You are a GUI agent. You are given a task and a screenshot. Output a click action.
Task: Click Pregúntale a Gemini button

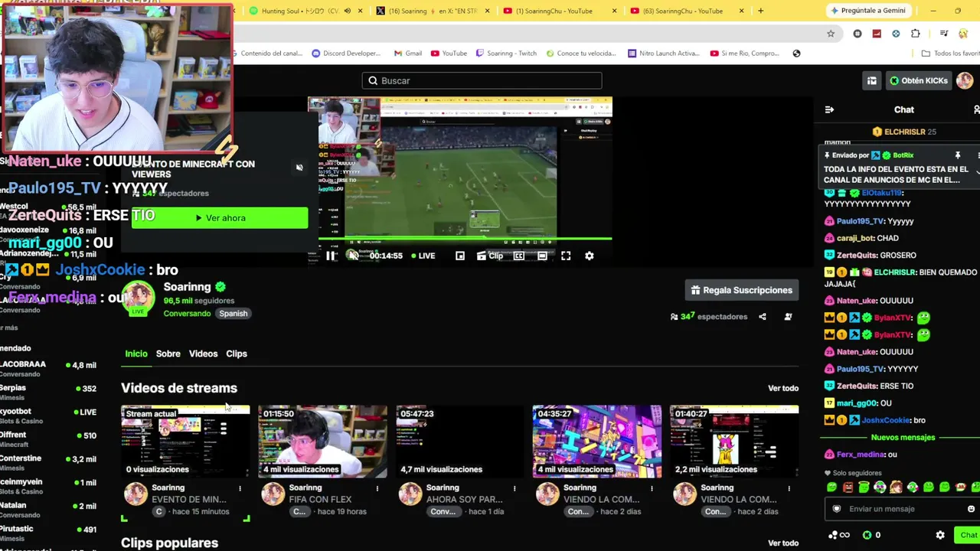[871, 11]
